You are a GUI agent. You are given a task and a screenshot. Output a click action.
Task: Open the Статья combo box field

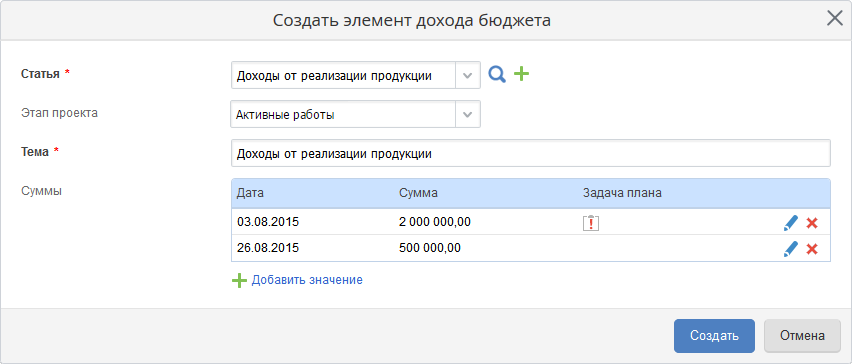355,75
